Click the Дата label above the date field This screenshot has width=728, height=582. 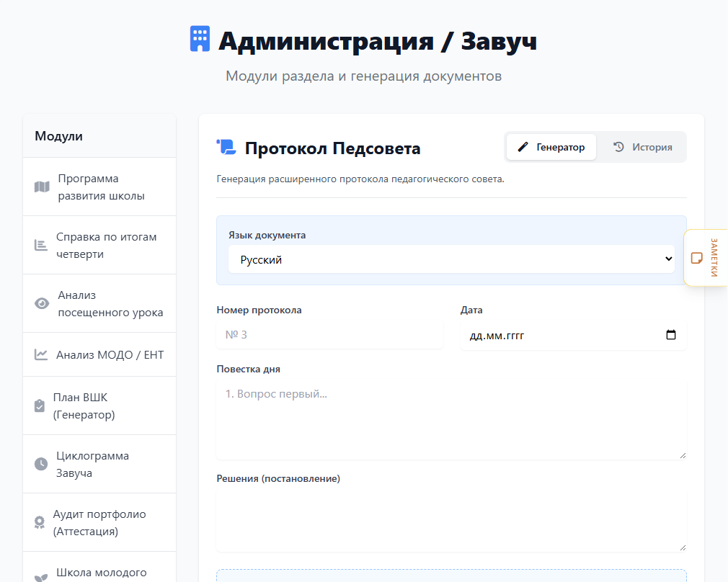tap(471, 310)
